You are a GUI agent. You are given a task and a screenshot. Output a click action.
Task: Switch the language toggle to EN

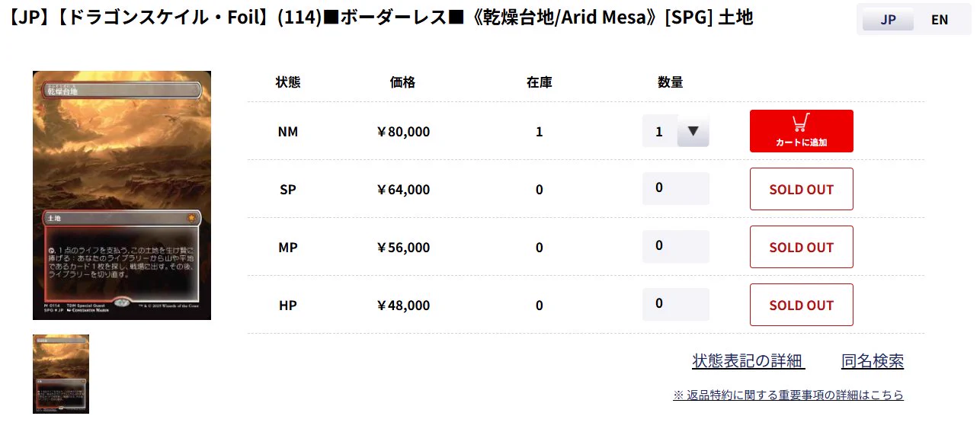pyautogui.click(x=940, y=20)
